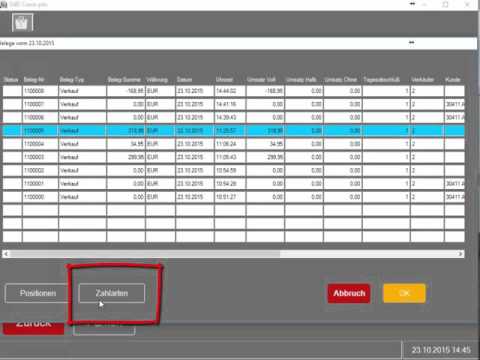Click the Tagesabschluß column header
Screen dimensions: 480x360
[381, 80]
